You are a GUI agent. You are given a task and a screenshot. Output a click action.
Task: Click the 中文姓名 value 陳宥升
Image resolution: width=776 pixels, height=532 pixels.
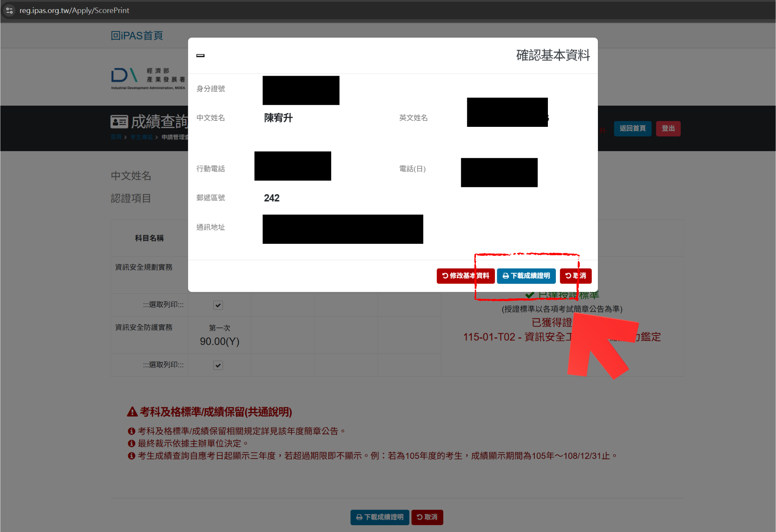(x=278, y=118)
